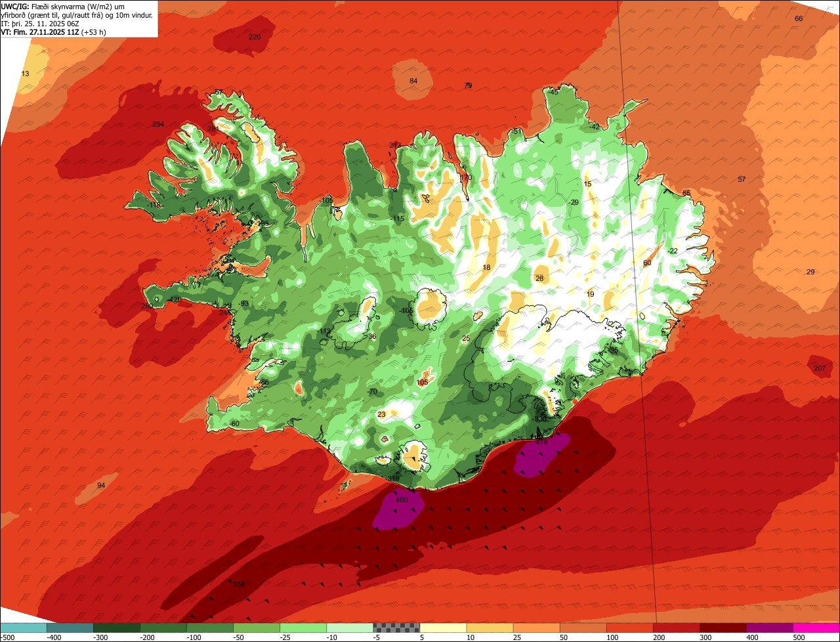Click the 280 value on the map
The image size is (840, 642).
click(x=147, y=306)
